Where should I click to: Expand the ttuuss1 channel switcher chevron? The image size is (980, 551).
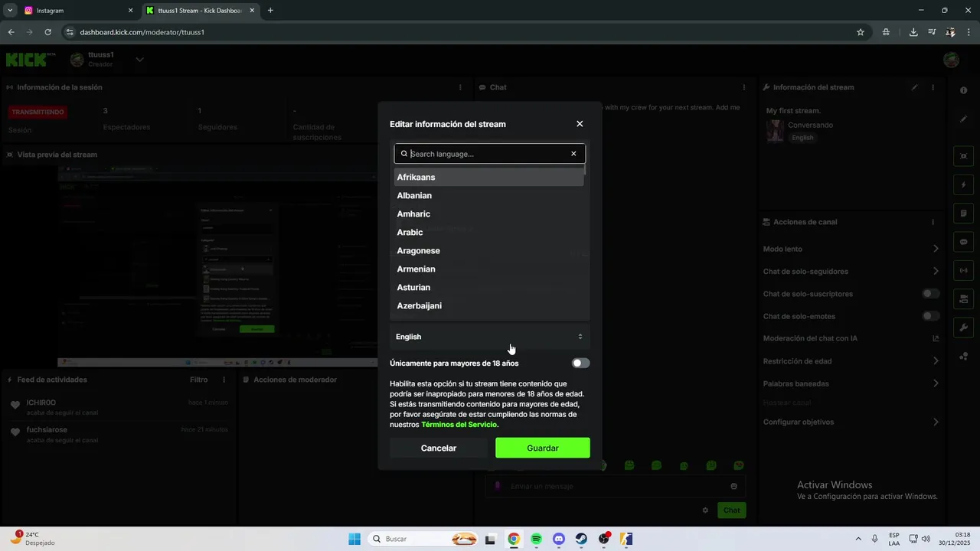139,59
